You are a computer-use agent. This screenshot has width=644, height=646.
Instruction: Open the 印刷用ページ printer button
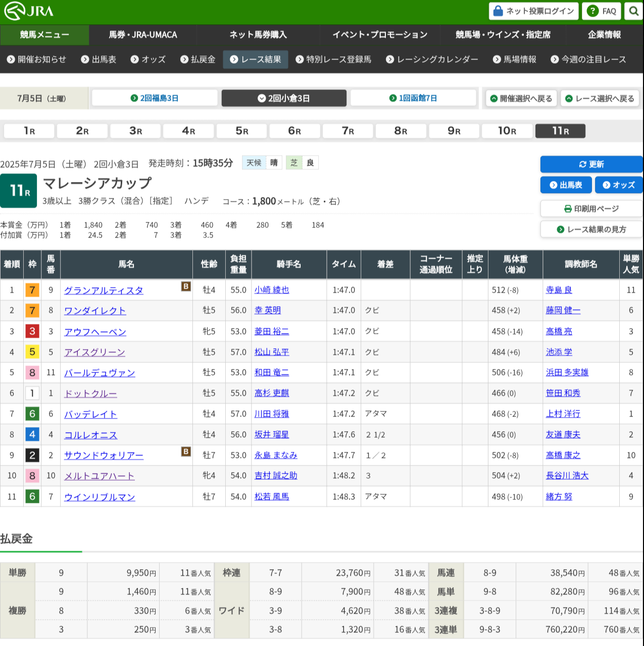pyautogui.click(x=591, y=209)
